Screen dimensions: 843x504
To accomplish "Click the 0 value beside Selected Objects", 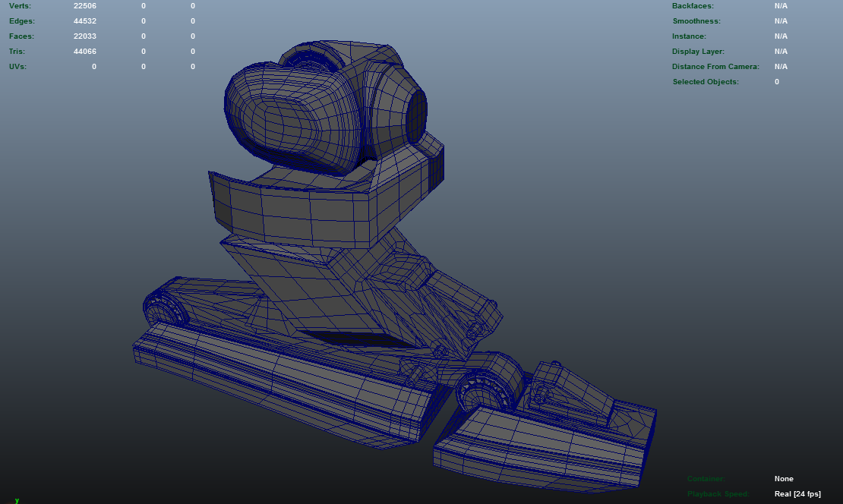I will (777, 81).
